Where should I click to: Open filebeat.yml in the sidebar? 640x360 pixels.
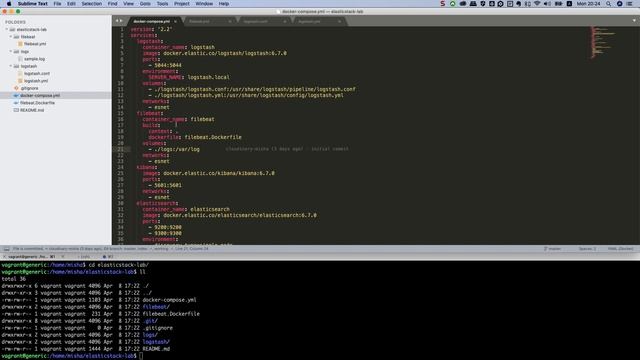(x=35, y=44)
